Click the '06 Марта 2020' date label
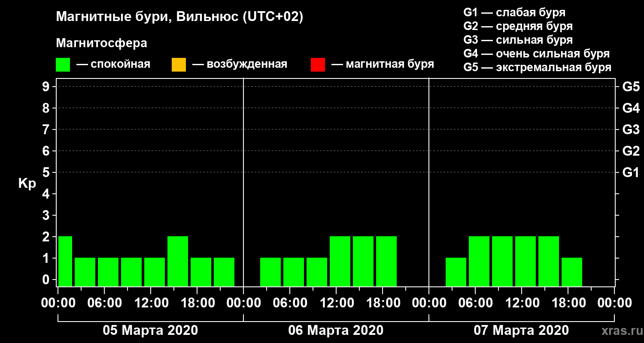The width and height of the screenshot is (644, 343). [x=336, y=331]
